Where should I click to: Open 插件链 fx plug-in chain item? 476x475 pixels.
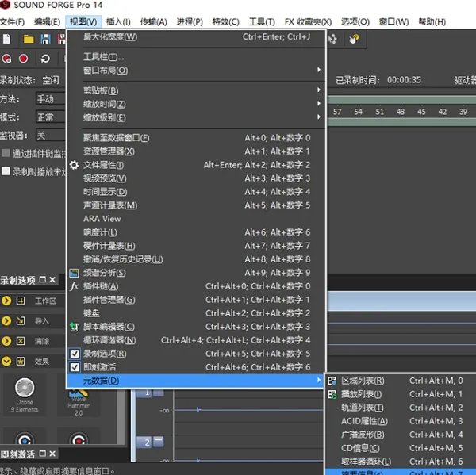[196, 286]
